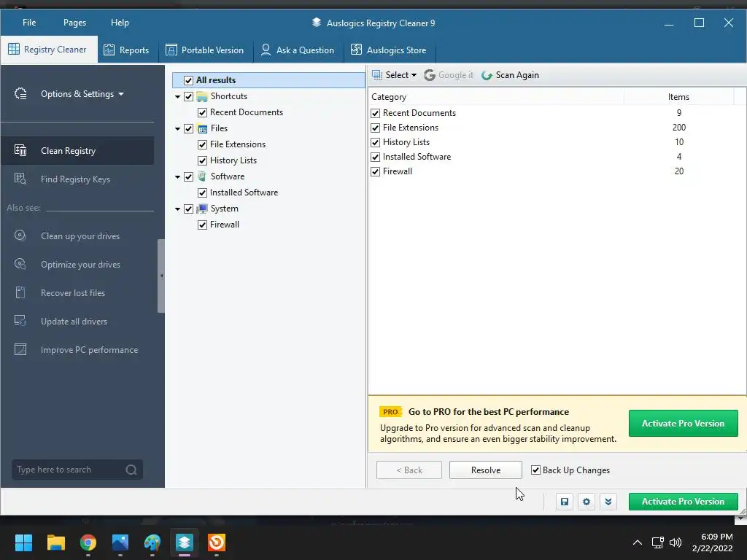The width and height of the screenshot is (747, 560).
Task: Click the volume icon in system tray
Action: [675, 542]
